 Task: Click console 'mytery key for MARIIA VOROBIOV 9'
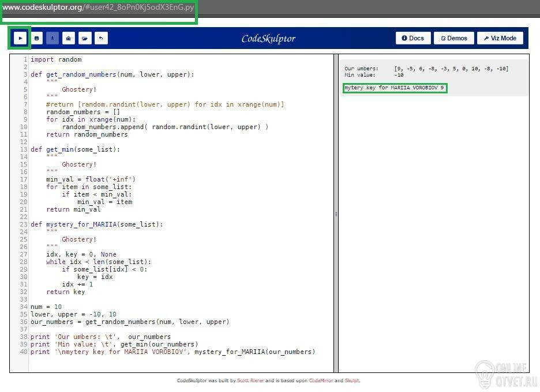click(394, 88)
